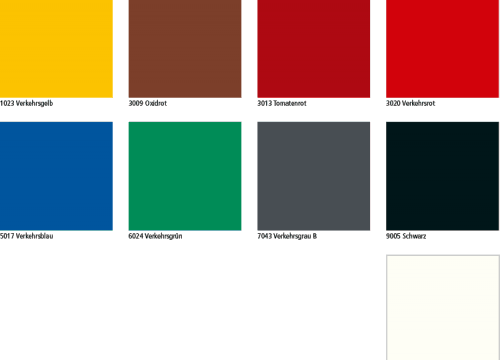Pick the black Schwarz color swatch
This screenshot has width=500, height=360.
coord(442,176)
